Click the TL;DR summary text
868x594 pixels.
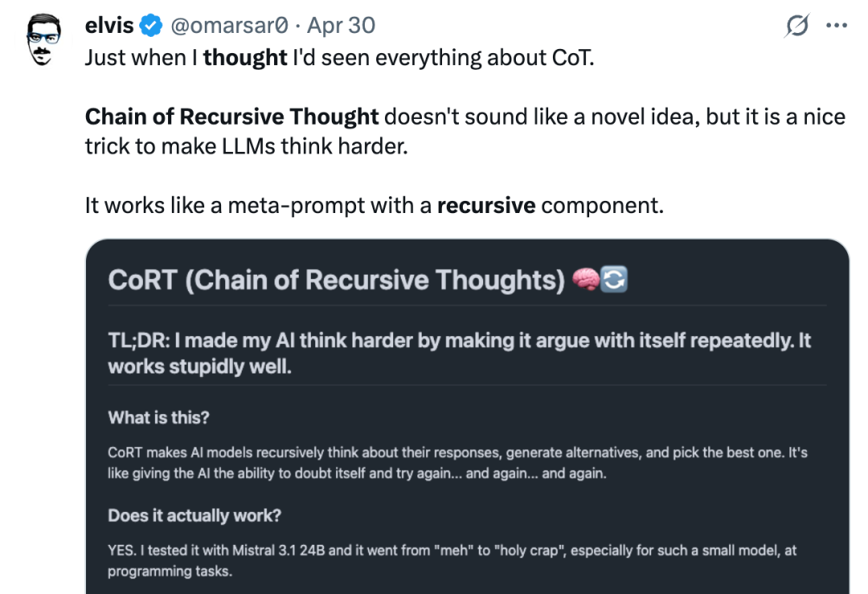(459, 353)
